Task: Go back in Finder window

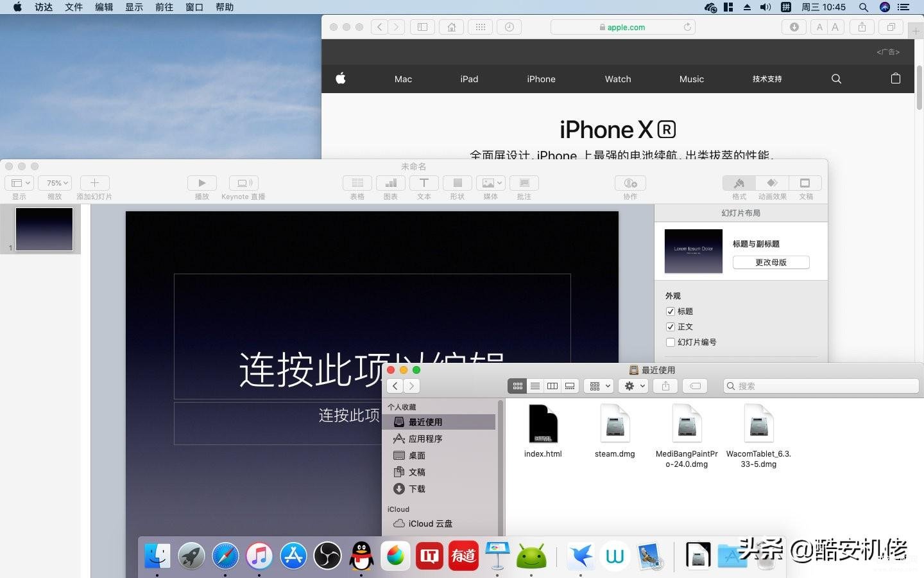Action: [395, 386]
